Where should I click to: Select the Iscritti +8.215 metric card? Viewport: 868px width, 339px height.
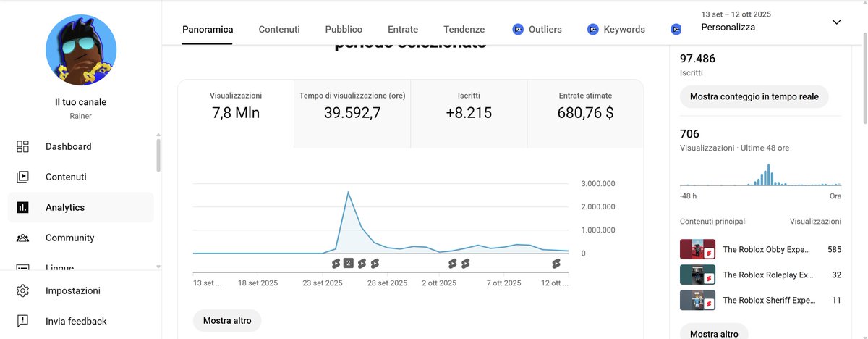tap(469, 114)
